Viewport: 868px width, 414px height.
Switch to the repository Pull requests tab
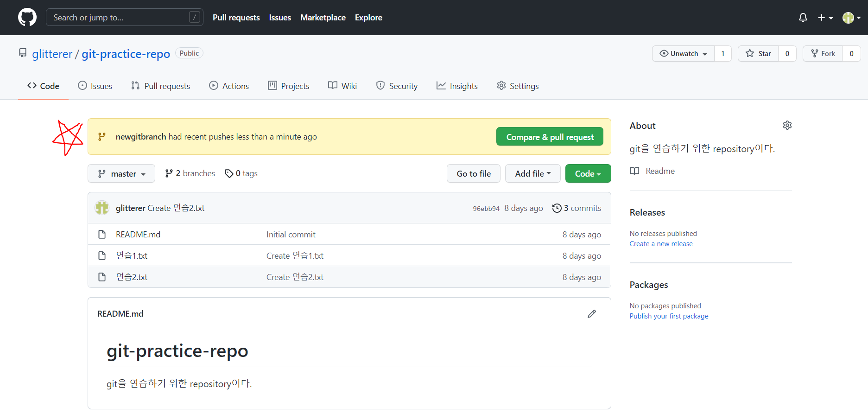[x=160, y=86]
